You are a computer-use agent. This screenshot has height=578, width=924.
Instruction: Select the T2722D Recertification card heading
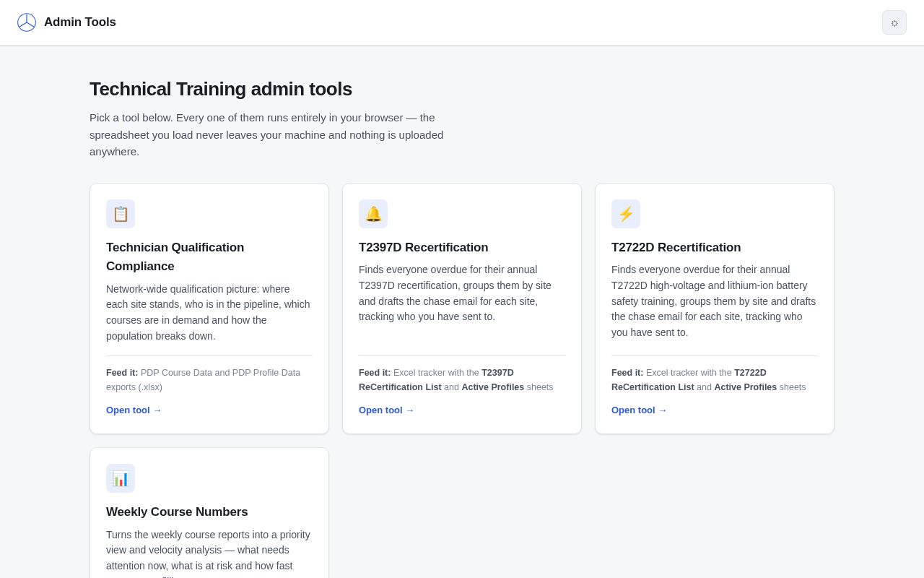click(x=676, y=248)
